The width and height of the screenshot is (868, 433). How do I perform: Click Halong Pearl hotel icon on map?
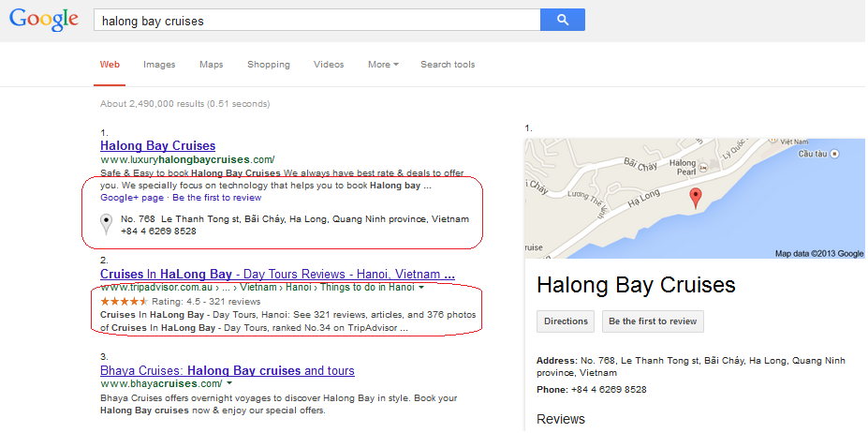[x=703, y=167]
